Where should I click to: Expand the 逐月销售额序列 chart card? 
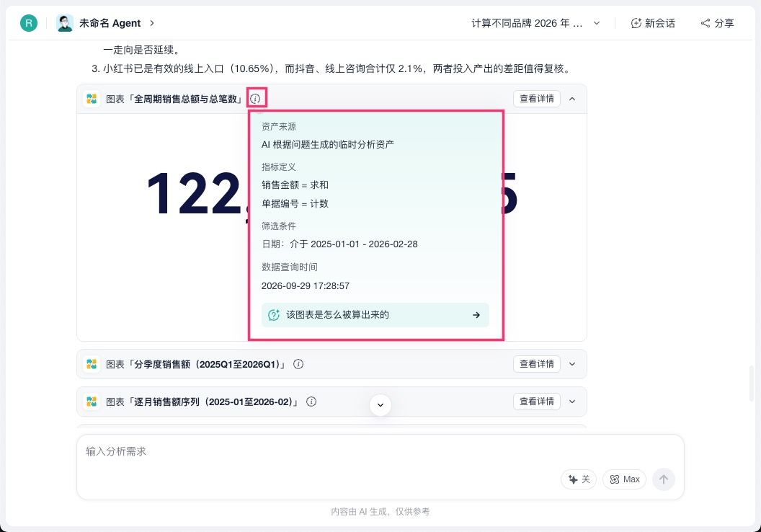572,402
